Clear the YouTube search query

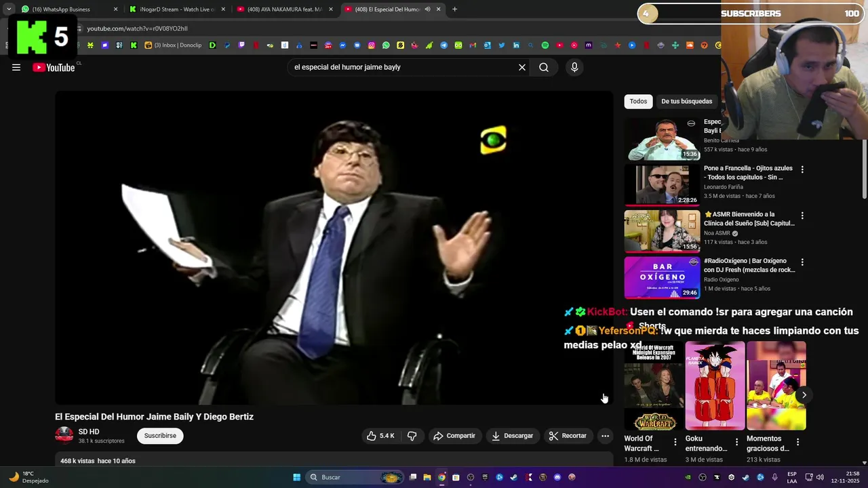click(522, 67)
